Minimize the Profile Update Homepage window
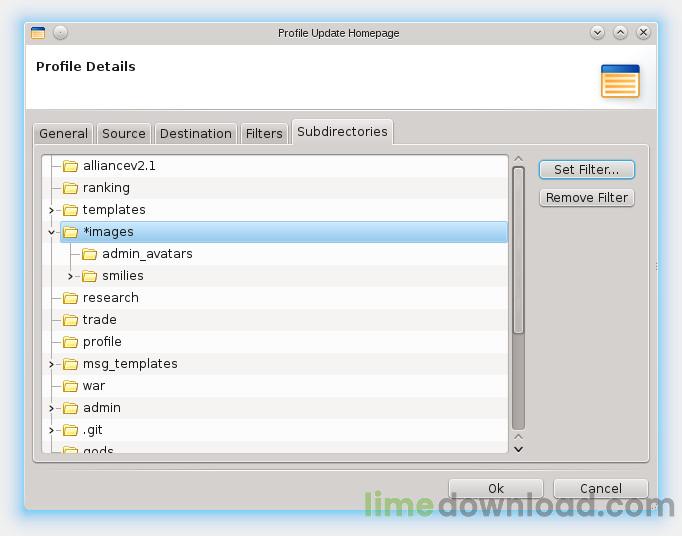 (x=598, y=33)
